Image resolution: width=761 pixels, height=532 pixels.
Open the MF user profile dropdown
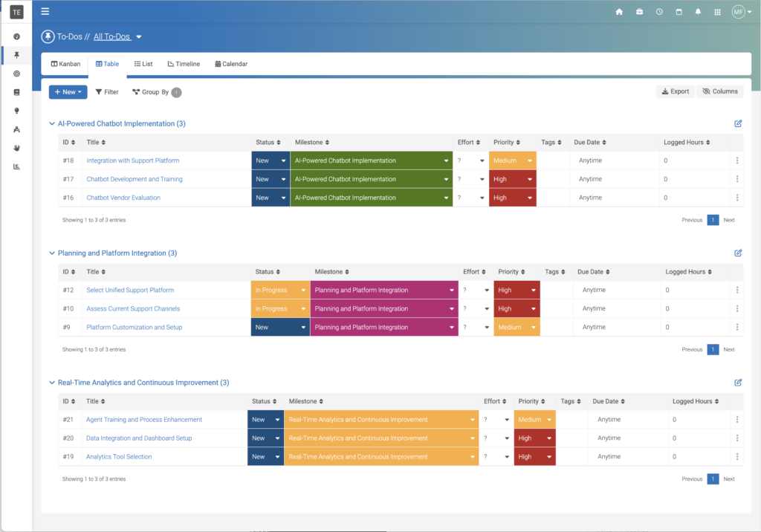[740, 12]
